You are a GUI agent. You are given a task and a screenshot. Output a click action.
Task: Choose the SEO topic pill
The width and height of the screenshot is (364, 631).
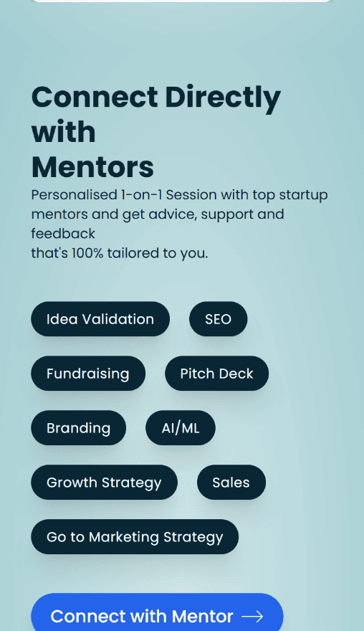pyautogui.click(x=218, y=319)
